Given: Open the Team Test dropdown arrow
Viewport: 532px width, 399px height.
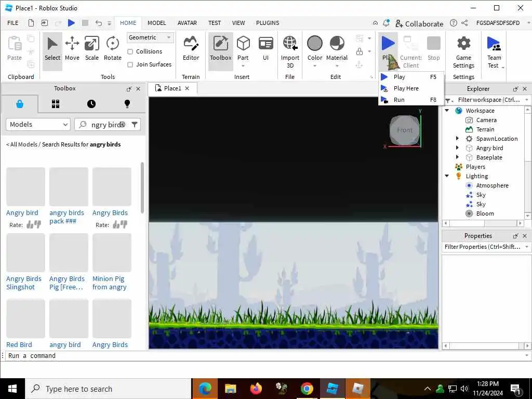Looking at the screenshot, I should click(503, 68).
